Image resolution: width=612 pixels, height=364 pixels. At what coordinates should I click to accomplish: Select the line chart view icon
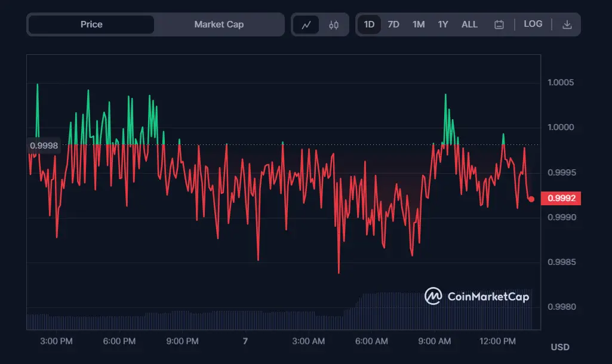tap(306, 25)
